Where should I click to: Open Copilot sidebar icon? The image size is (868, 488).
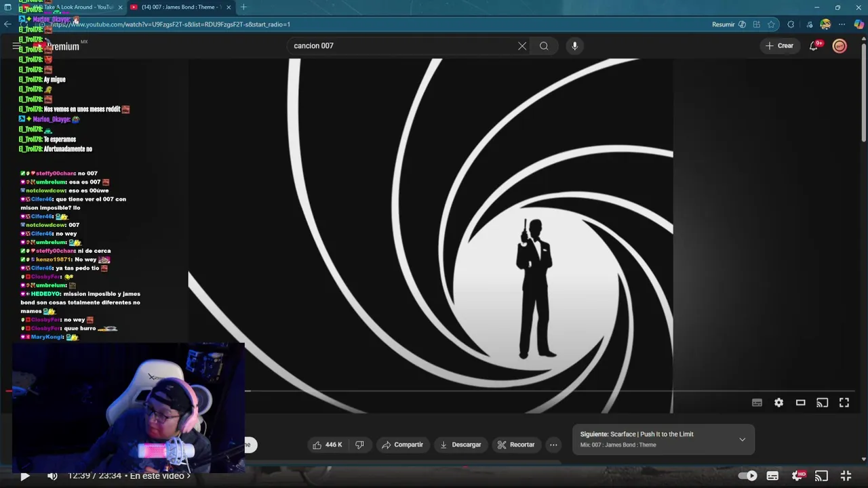[x=859, y=24]
